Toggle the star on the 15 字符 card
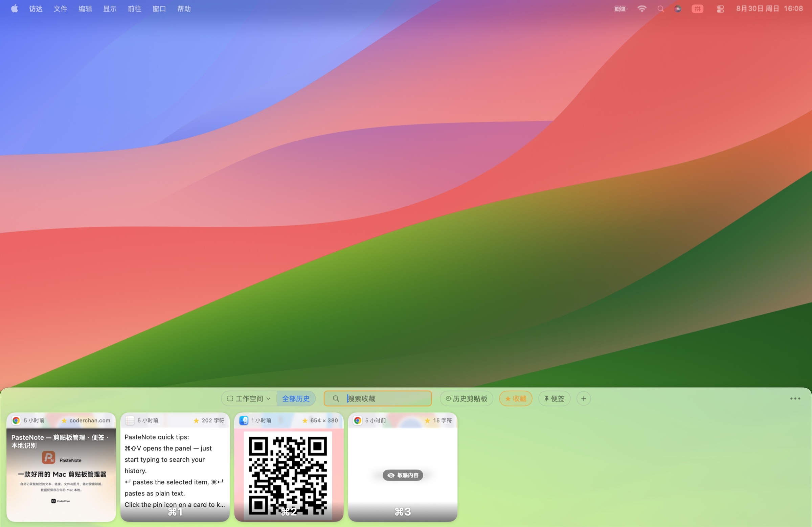Image resolution: width=812 pixels, height=527 pixels. click(x=427, y=420)
